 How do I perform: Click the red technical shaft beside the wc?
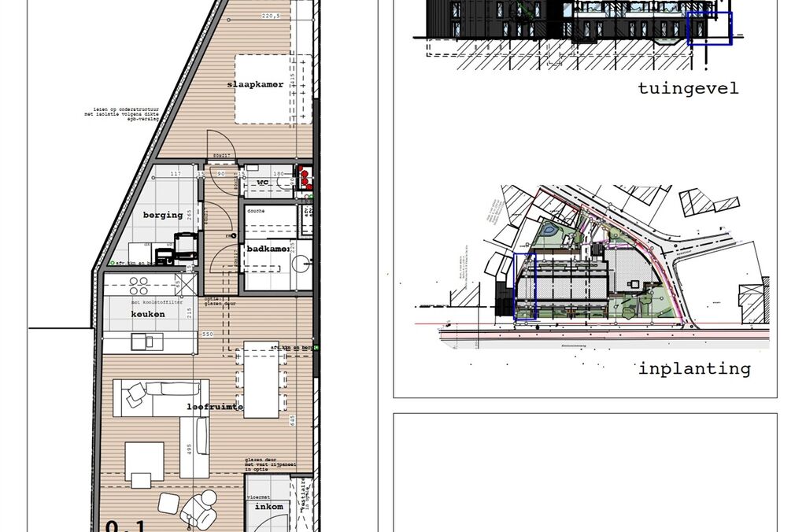[x=304, y=178]
